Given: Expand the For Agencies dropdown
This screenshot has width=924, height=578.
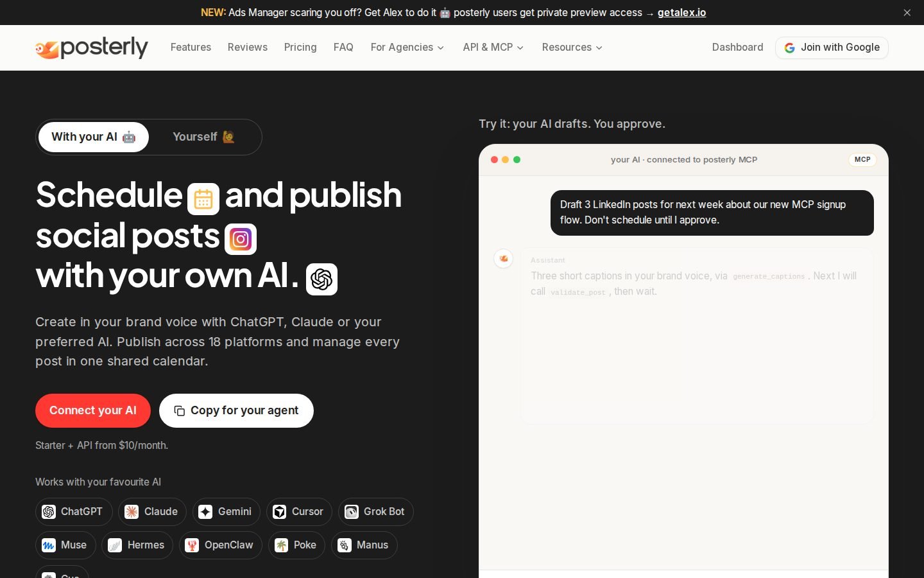Looking at the screenshot, I should pyautogui.click(x=407, y=48).
